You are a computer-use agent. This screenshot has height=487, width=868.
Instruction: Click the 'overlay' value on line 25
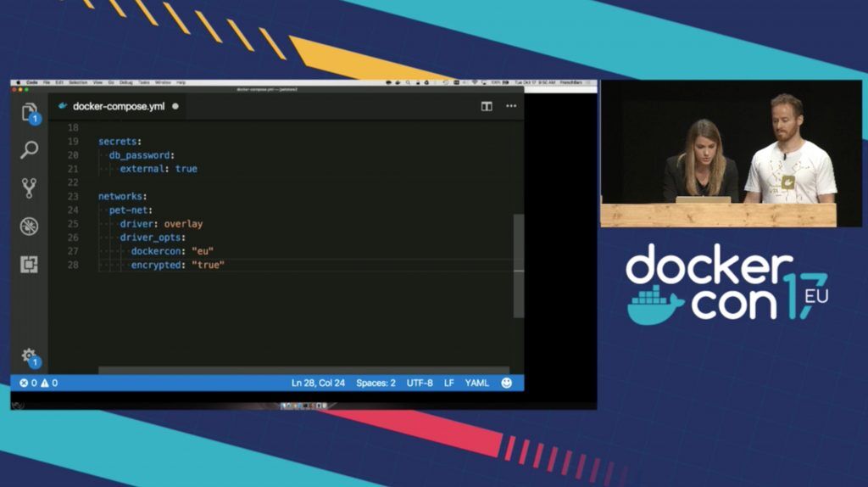[183, 224]
